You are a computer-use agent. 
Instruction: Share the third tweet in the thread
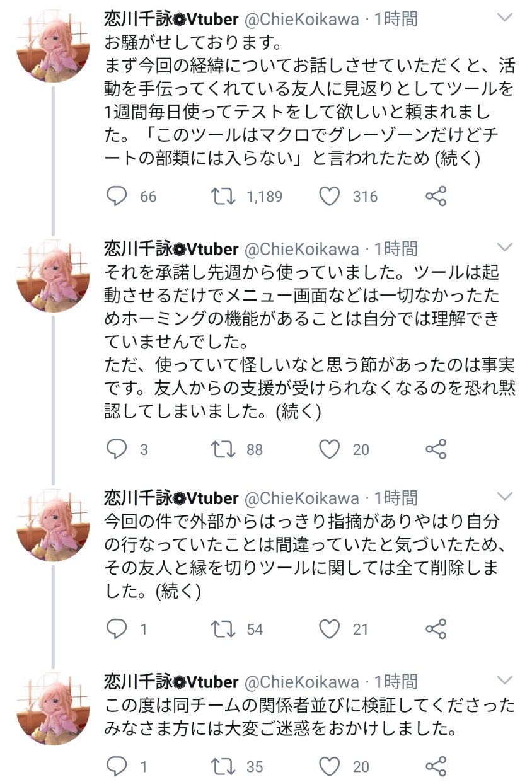point(436,629)
